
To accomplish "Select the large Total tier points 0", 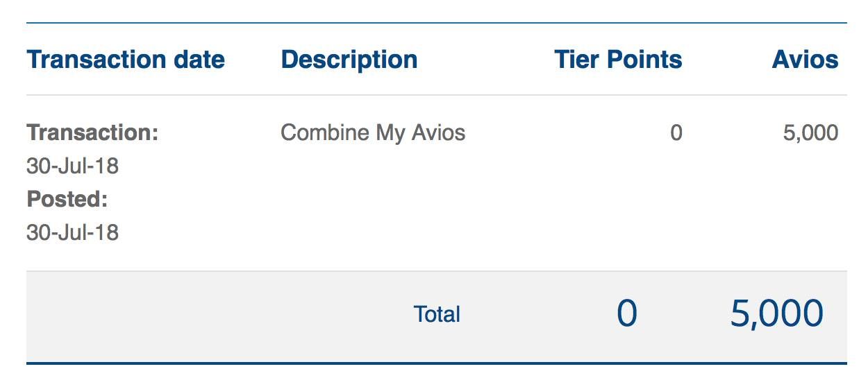I will point(627,314).
